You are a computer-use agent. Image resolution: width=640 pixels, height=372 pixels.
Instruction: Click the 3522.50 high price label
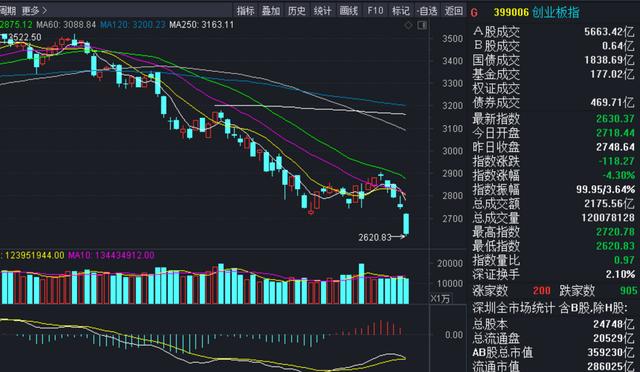pos(25,38)
